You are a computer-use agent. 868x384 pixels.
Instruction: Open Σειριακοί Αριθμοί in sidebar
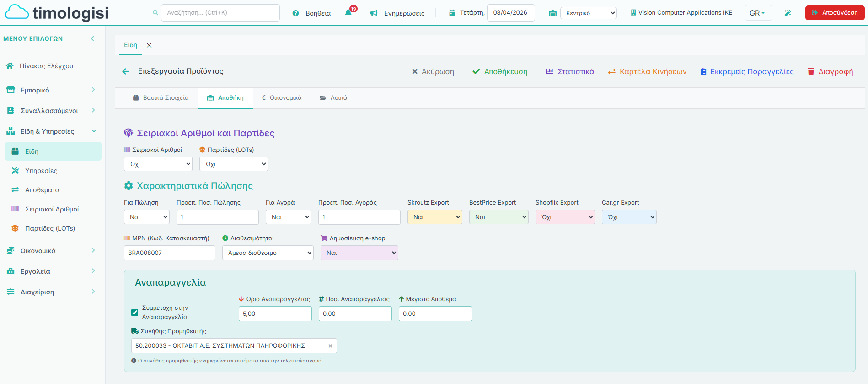(53, 209)
